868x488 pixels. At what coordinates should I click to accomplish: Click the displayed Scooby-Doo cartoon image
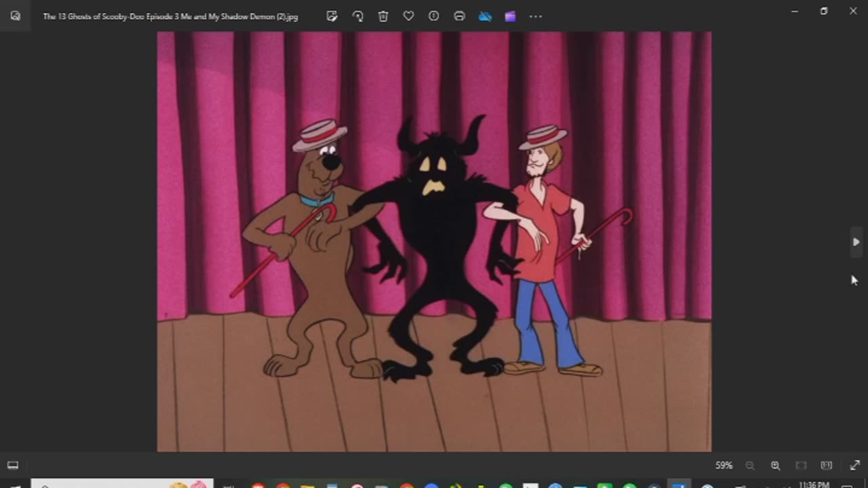pos(434,241)
